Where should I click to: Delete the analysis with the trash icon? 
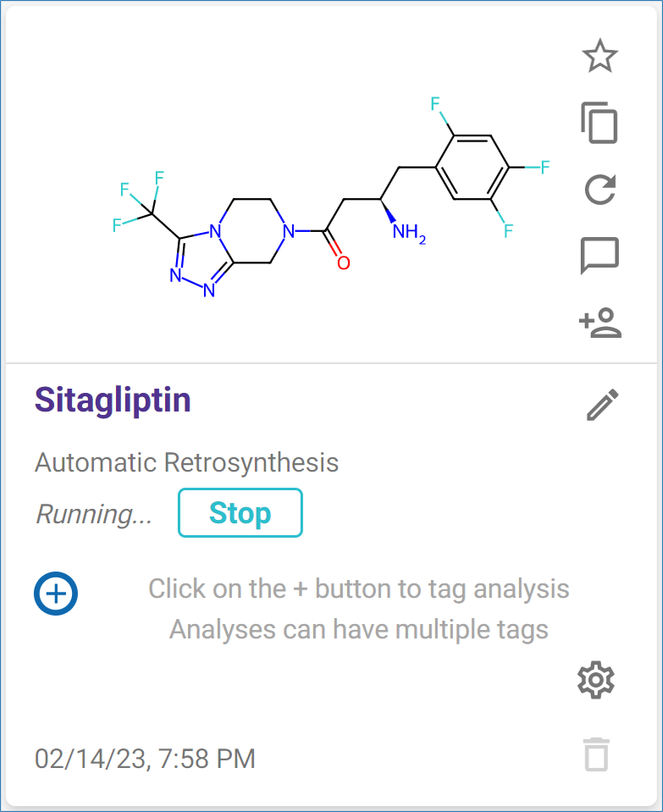596,754
